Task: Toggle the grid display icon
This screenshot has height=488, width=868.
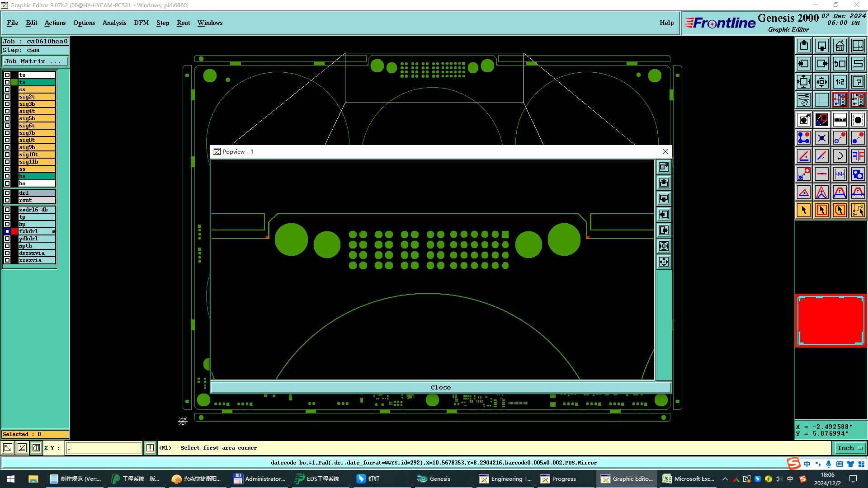Action: (x=821, y=100)
